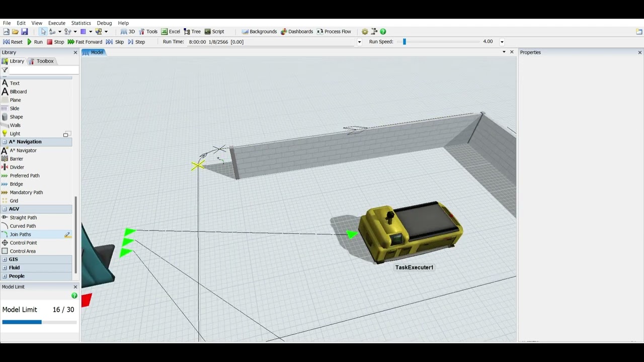Open the View menu
644x362 pixels.
[x=37, y=23]
